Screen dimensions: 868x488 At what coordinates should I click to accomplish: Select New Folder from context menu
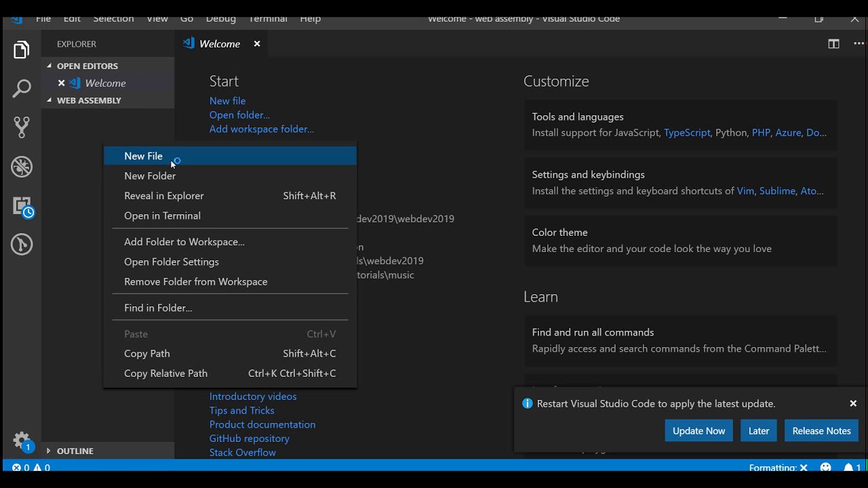click(150, 176)
